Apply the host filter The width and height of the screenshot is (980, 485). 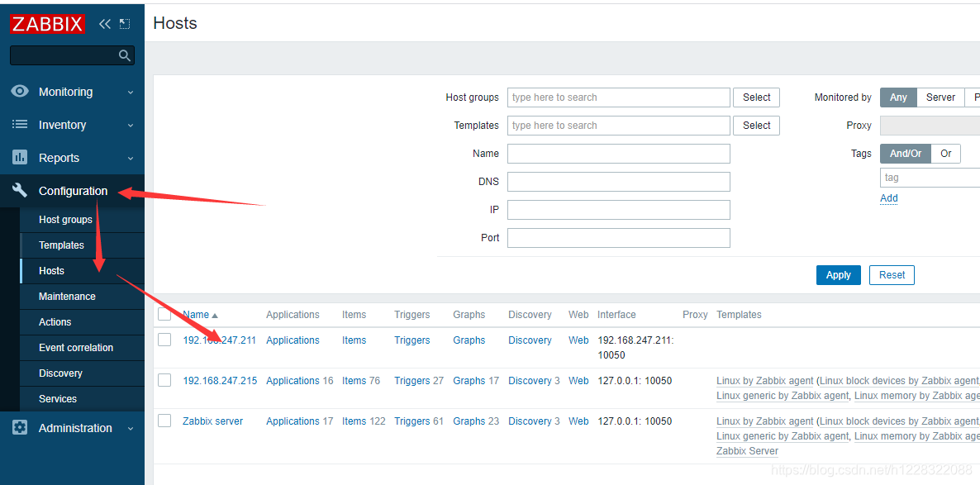838,275
